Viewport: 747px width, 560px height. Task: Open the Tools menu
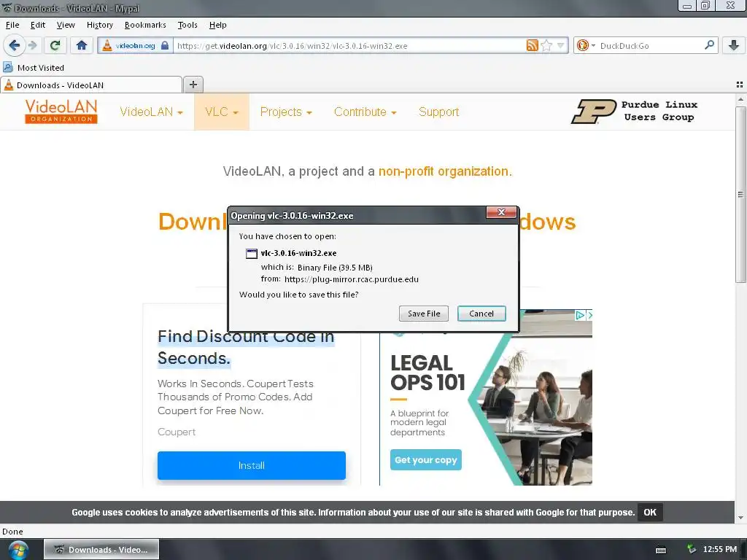click(187, 25)
